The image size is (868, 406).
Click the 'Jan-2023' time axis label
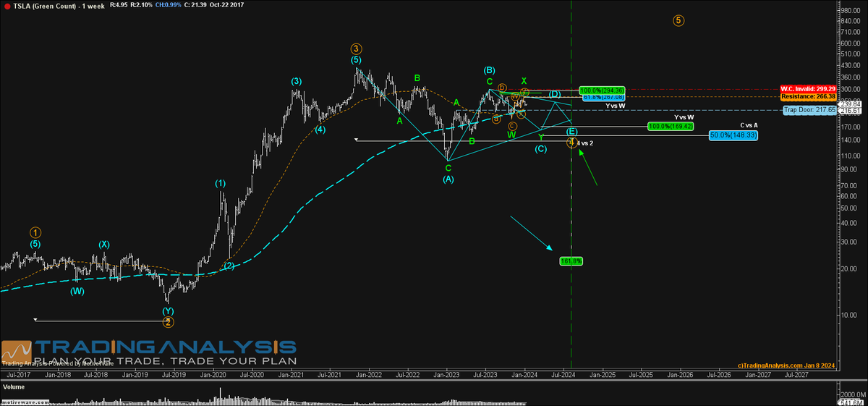click(446, 375)
